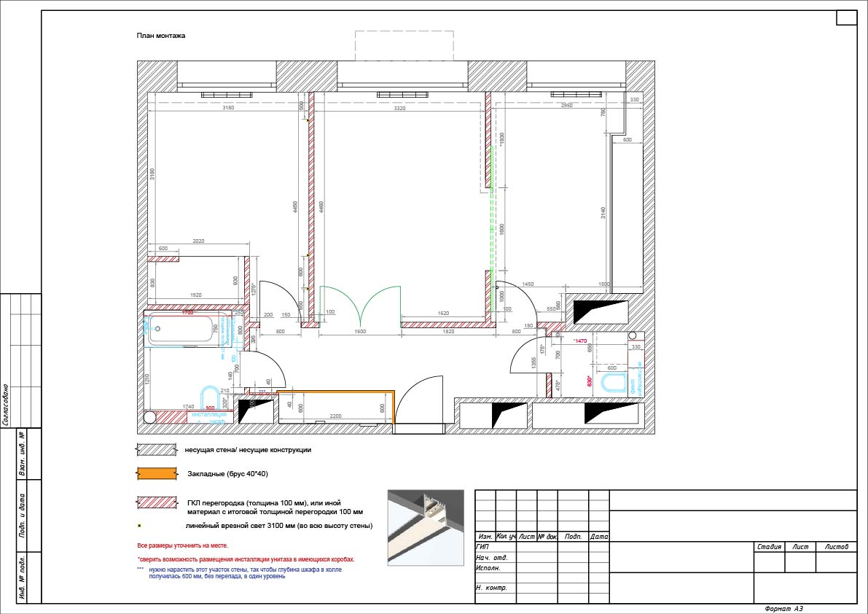The image size is (868, 614).
Task: Click the '2200' dimension in the wardrobe niche
Action: (335, 416)
